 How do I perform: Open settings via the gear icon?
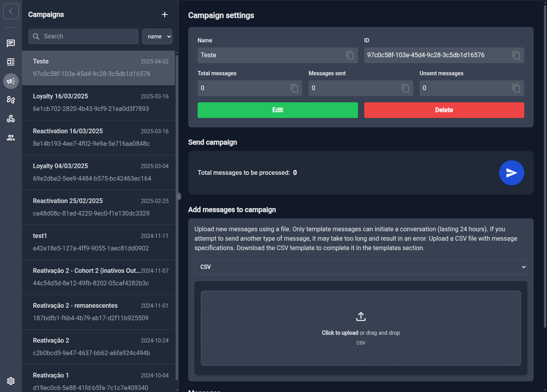point(11,381)
